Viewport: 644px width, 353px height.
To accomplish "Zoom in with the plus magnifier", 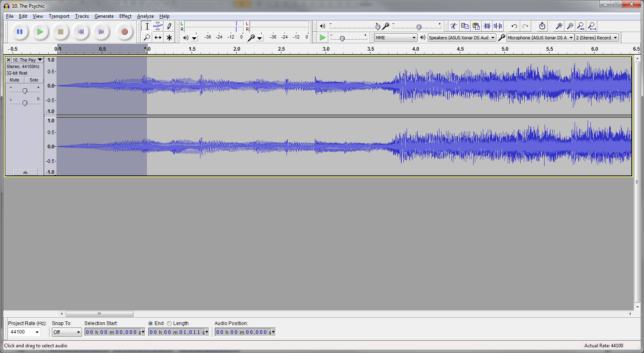I will [559, 26].
